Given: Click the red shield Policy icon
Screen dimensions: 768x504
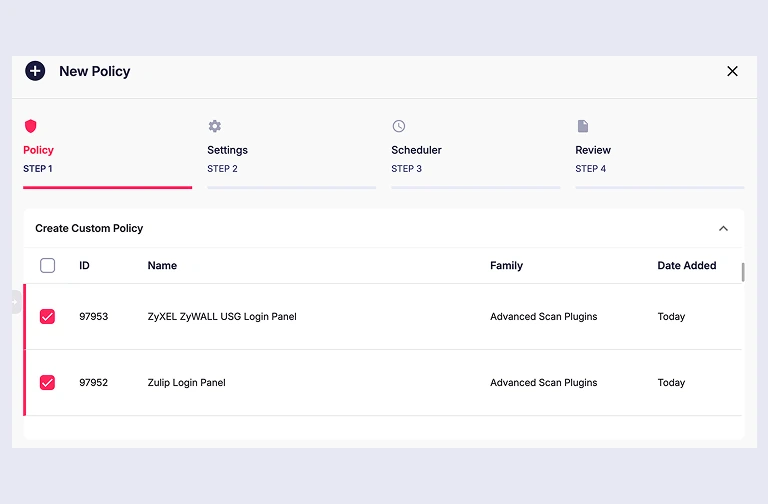Looking at the screenshot, I should pos(30,126).
